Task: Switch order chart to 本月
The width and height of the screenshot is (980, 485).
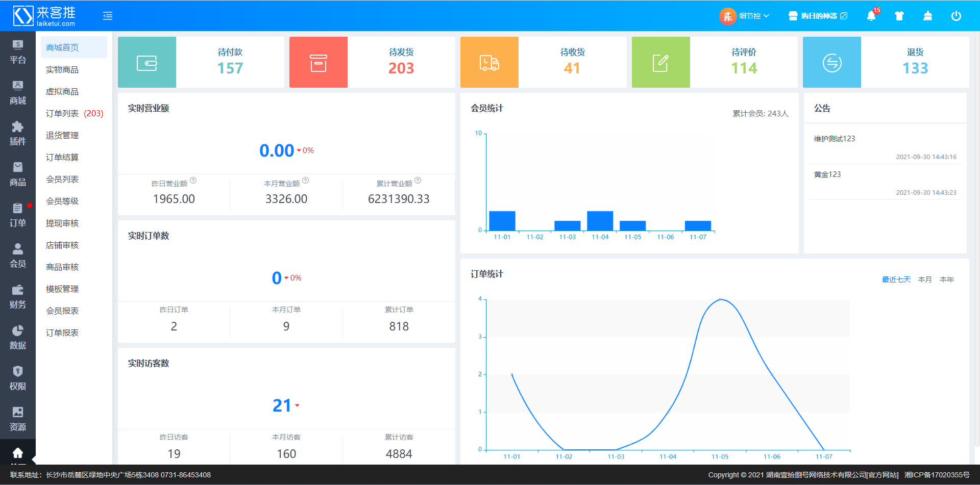Action: [x=925, y=279]
